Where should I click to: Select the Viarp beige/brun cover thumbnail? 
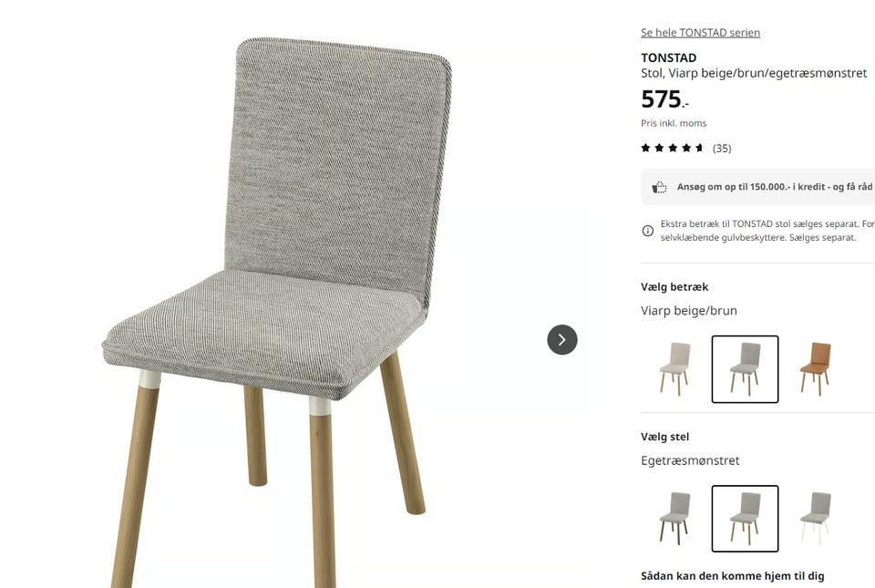745,369
